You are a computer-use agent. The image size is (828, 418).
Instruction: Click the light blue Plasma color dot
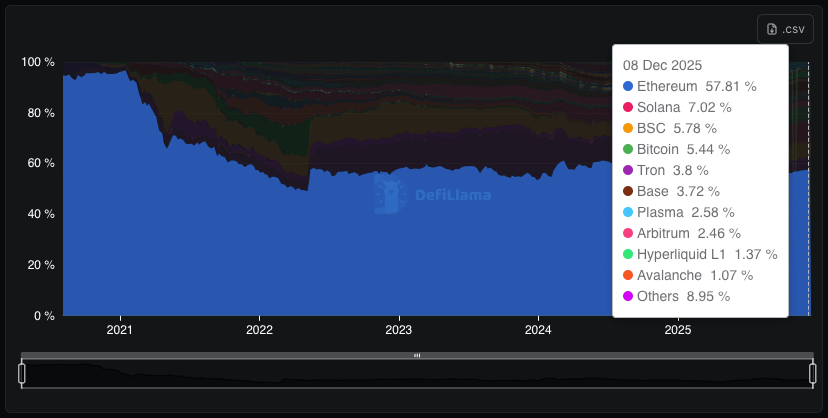[628, 212]
